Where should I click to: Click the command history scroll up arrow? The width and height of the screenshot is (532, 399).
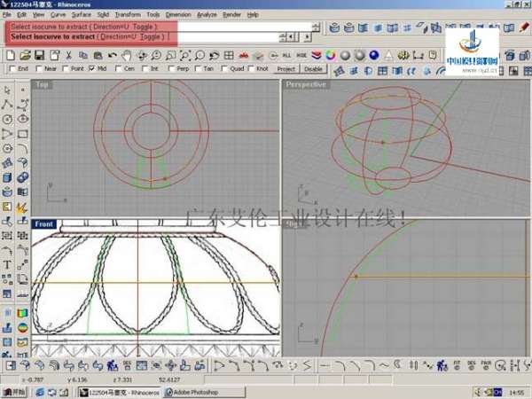[316, 25]
